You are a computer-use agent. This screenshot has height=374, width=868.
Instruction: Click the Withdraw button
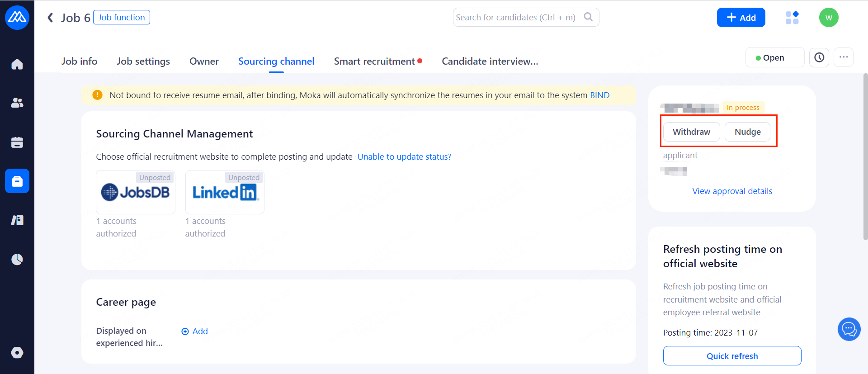pos(691,132)
